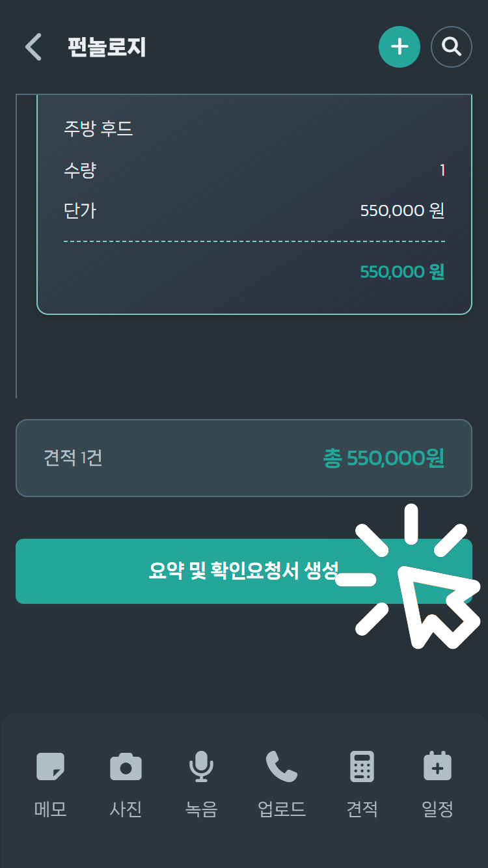Click the microphone recording icon
The width and height of the screenshot is (488, 868).
point(201,766)
